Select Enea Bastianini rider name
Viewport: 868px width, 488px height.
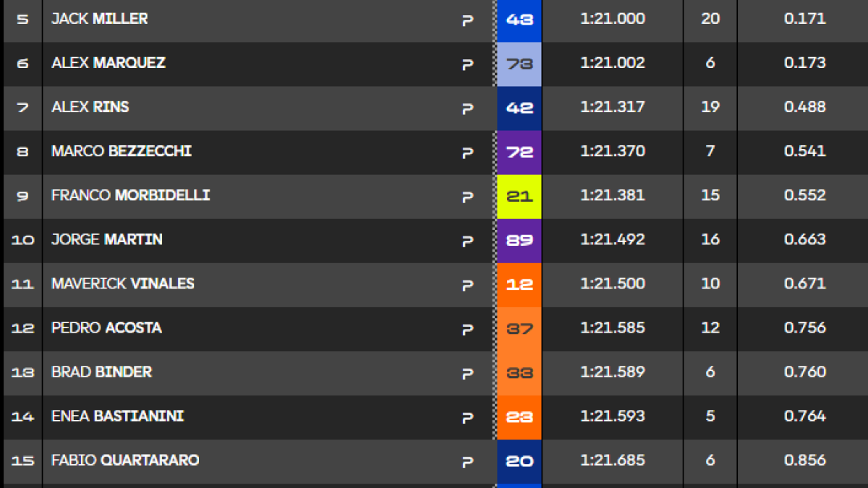[118, 416]
